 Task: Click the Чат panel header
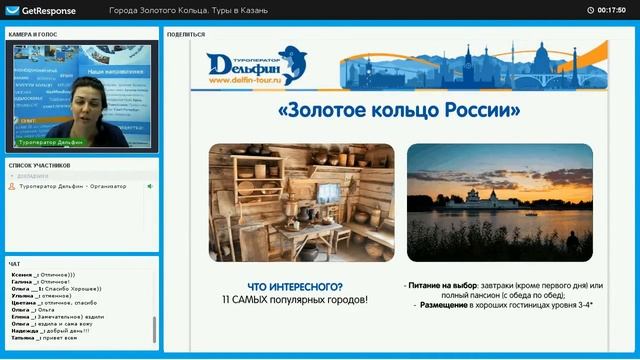[14, 264]
